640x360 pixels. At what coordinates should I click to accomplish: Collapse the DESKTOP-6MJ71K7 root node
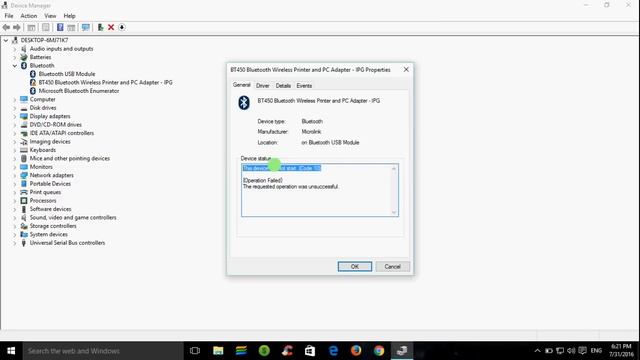6,40
